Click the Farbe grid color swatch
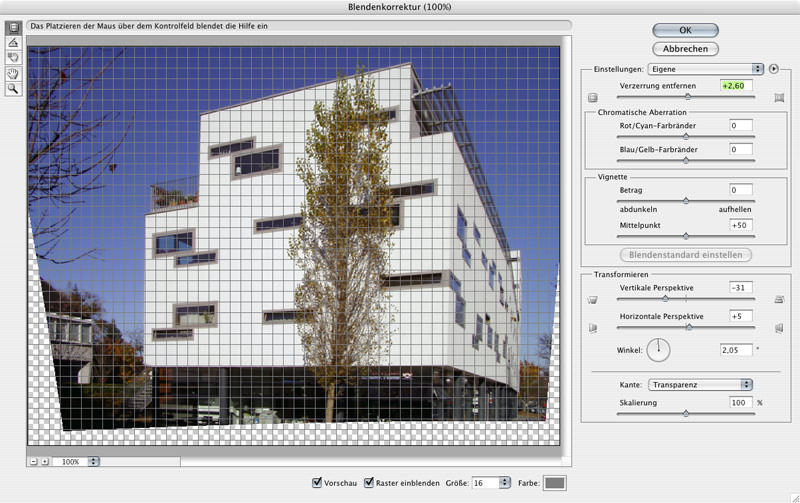Viewport: 800px width, 503px height. [555, 483]
